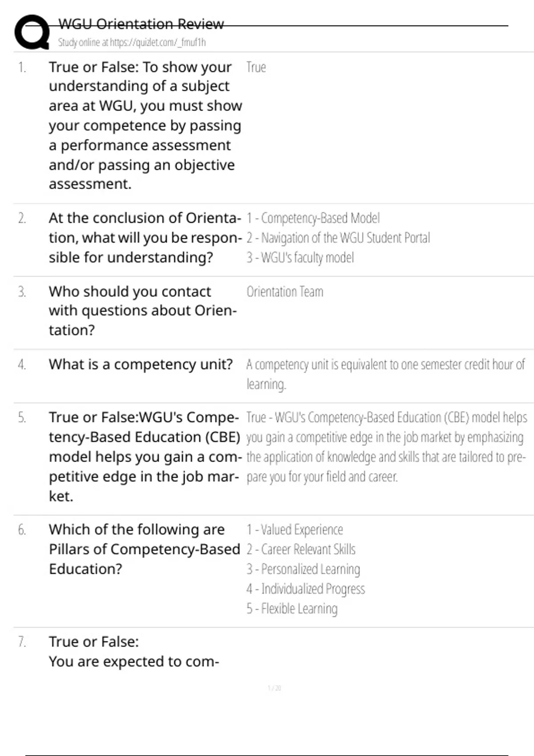
Task: Click the page number indicator at bottom
Action: point(274,688)
